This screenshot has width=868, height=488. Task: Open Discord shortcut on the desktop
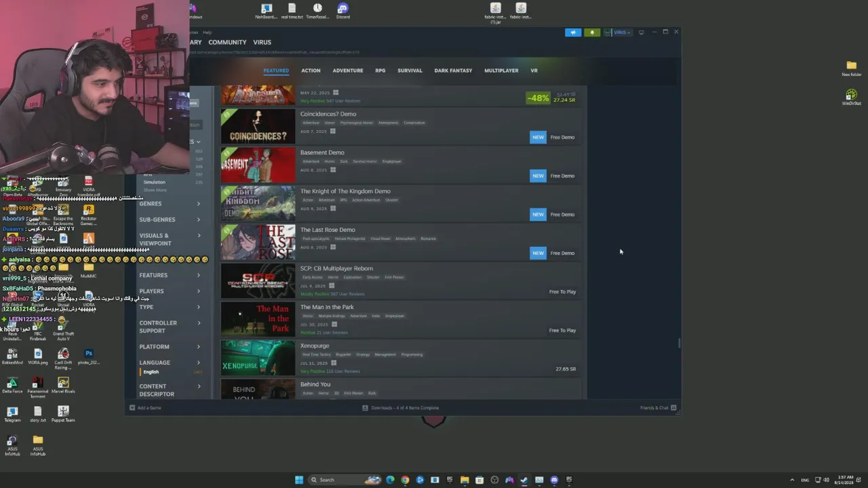342,11
